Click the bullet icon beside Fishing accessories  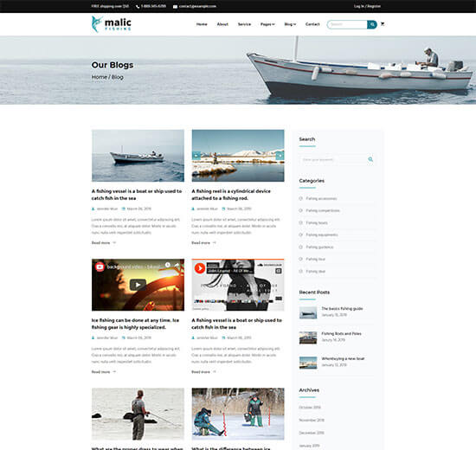click(x=301, y=198)
